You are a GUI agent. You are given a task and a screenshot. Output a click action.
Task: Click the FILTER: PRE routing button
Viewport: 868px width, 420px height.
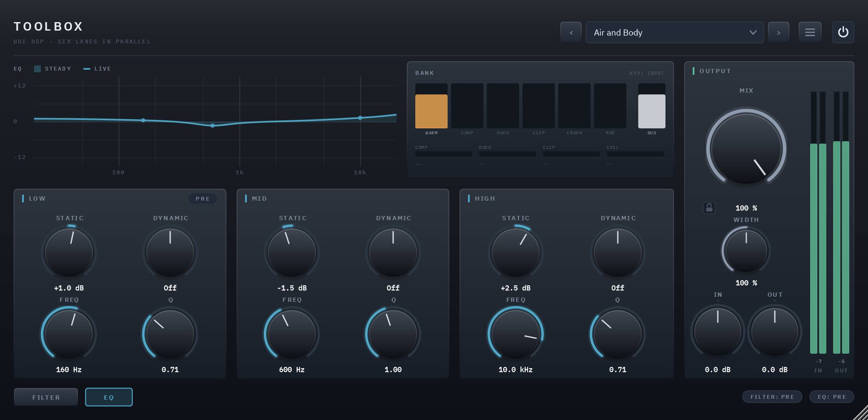coord(772,397)
